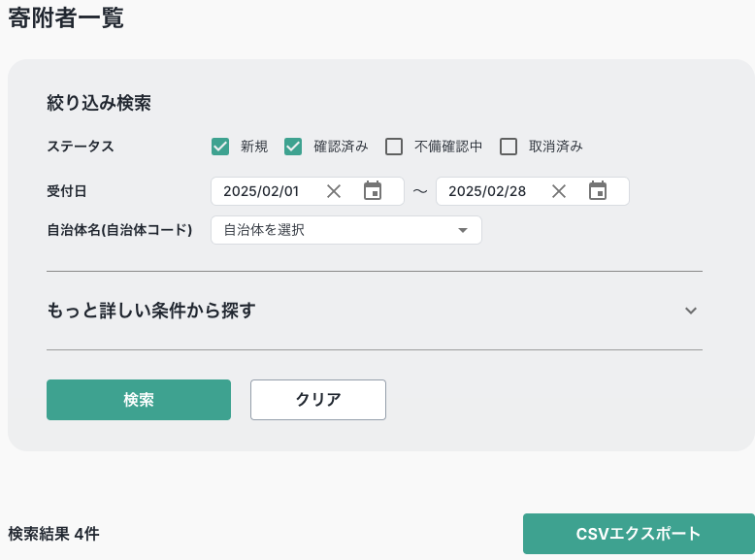755x560 pixels.
Task: Clear the end date 2025/02/28 with X icon
Action: click(559, 191)
